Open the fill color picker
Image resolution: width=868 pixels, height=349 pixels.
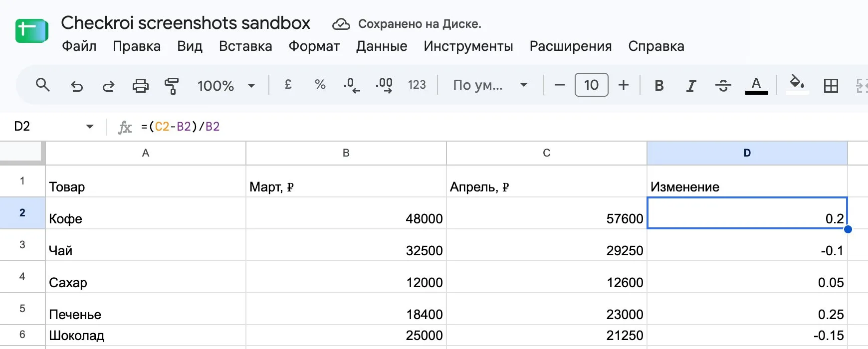pyautogui.click(x=797, y=84)
